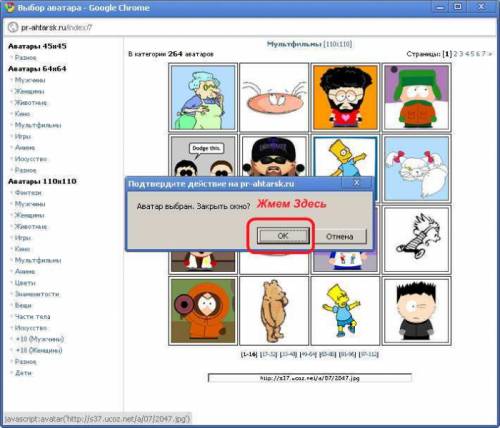This screenshot has height=428, width=500.
Task: Open Игры under Аватары 110x110
Action: coord(23,238)
